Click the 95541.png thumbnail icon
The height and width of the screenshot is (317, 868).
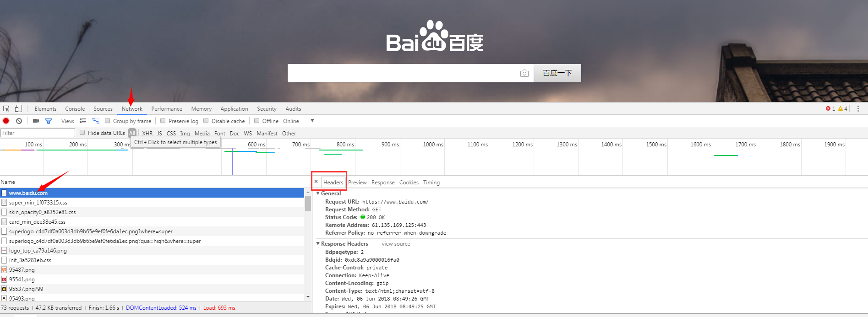point(4,279)
